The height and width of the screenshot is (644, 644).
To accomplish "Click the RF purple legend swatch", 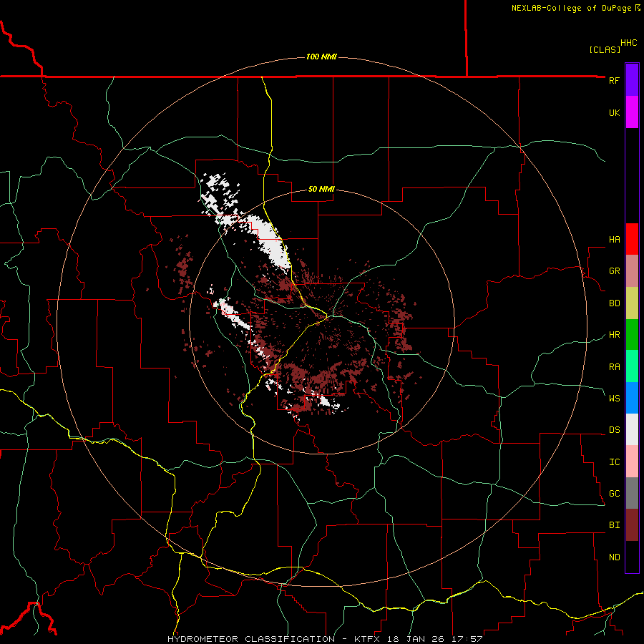I will (632, 80).
